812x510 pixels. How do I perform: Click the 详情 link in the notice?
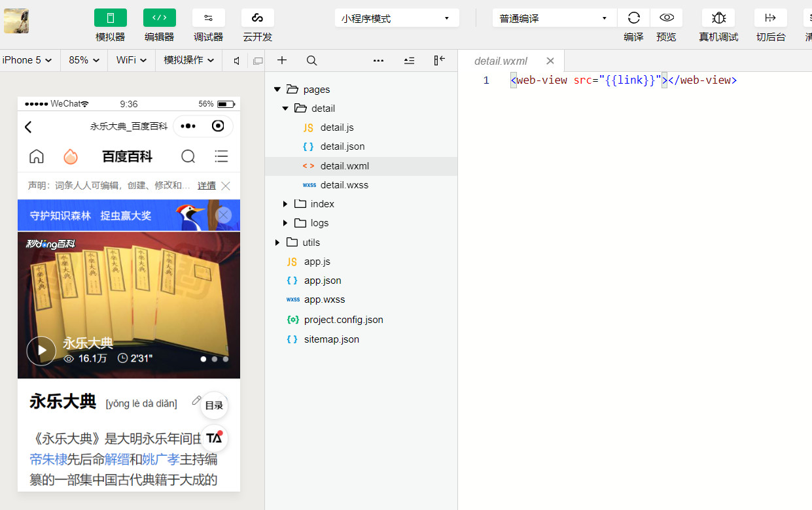coord(207,186)
